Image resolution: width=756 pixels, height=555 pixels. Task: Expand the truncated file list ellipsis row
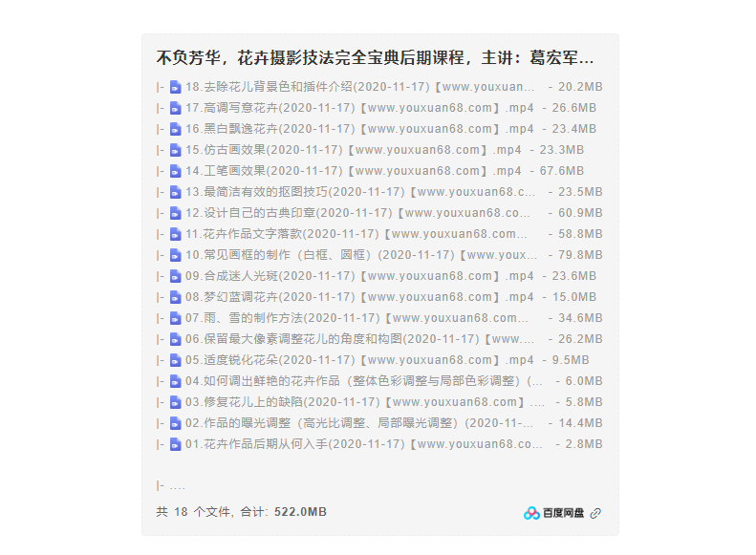coord(171,485)
